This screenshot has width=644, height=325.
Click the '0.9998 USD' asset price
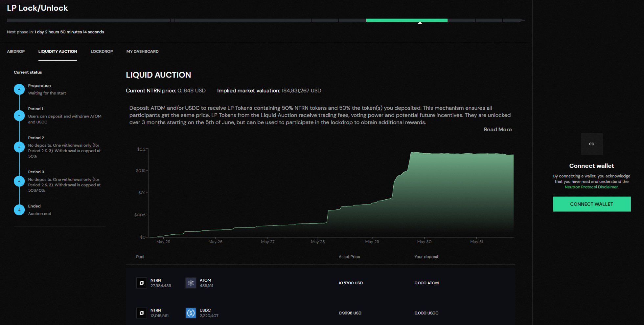[x=350, y=313]
